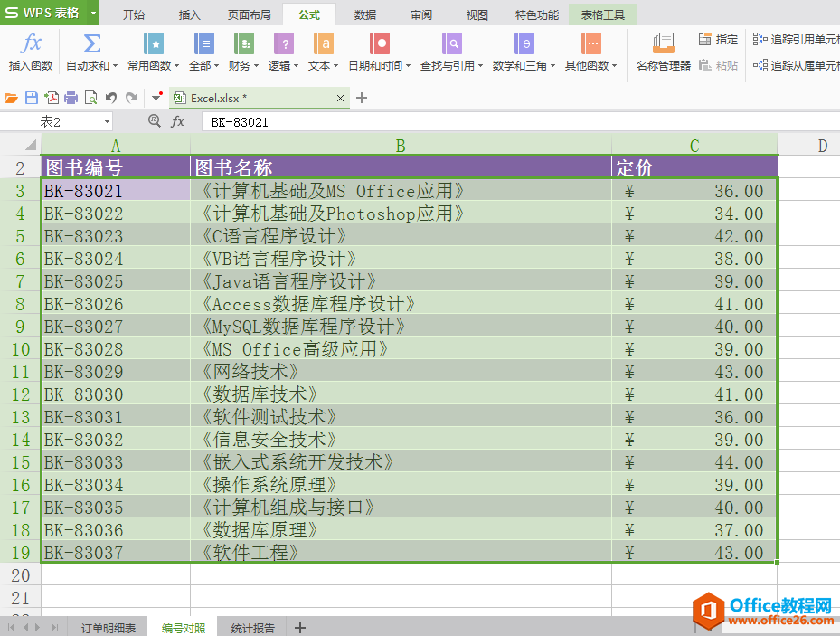Close the Excel.xlsx document tab
The width and height of the screenshot is (840, 636).
[340, 98]
